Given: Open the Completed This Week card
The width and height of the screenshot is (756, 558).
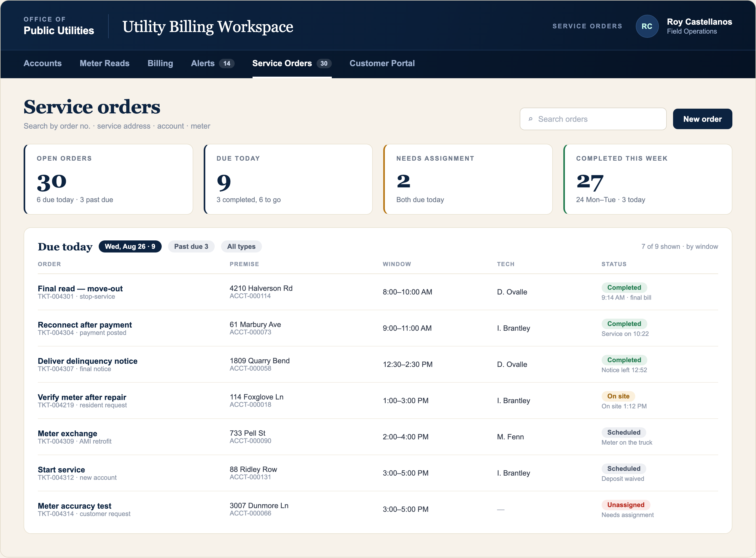Looking at the screenshot, I should (648, 179).
